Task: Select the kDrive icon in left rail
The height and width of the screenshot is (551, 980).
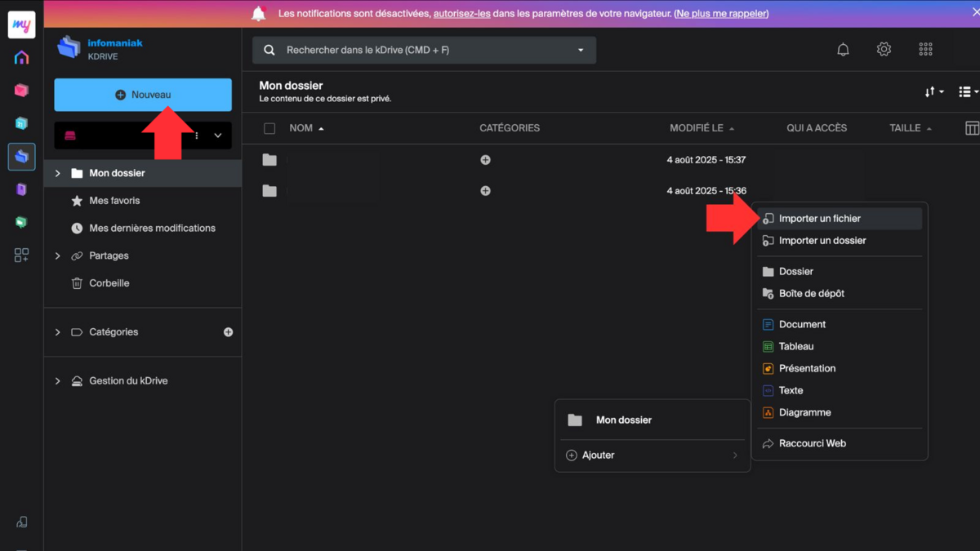Action: [22, 157]
